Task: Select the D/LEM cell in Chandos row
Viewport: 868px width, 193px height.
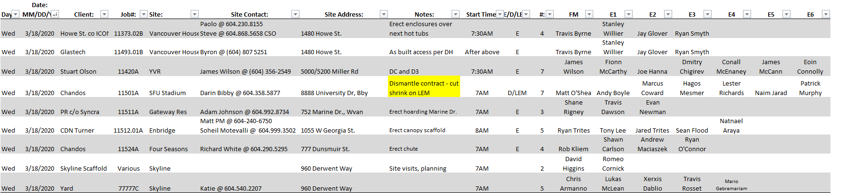Action: pos(517,93)
